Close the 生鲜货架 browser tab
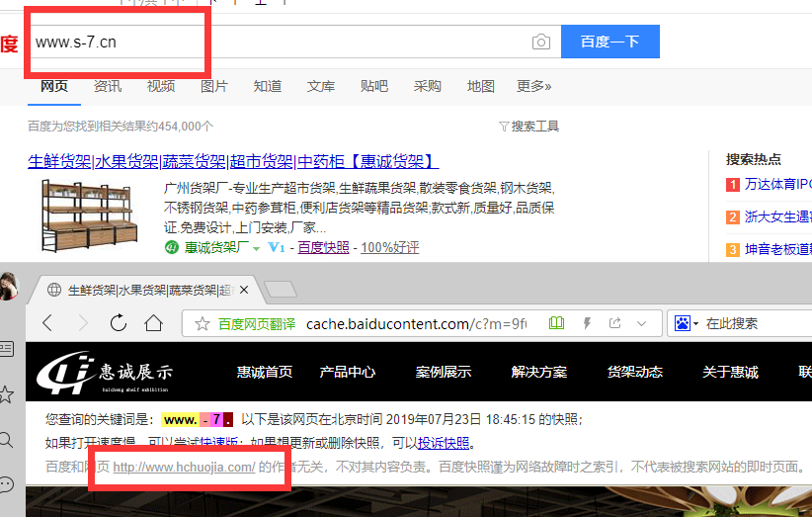Viewport: 812px width, 517px height. click(244, 290)
